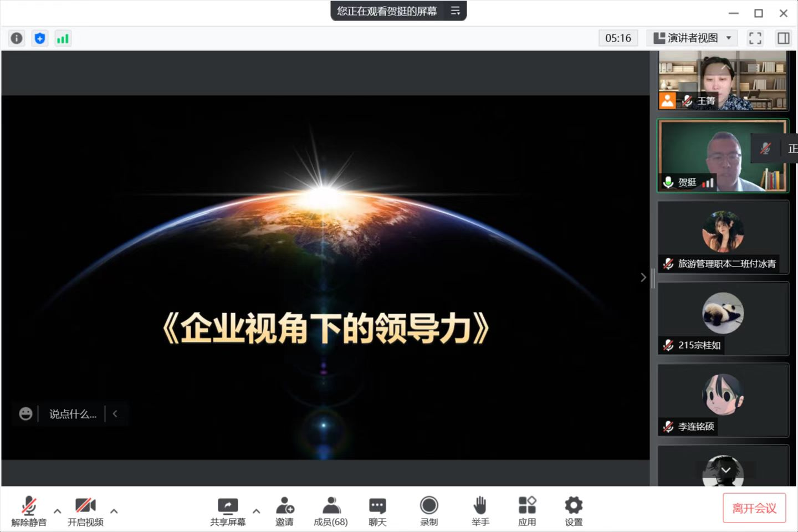Check the green network signal icon
This screenshot has width=798, height=532.
pos(63,38)
